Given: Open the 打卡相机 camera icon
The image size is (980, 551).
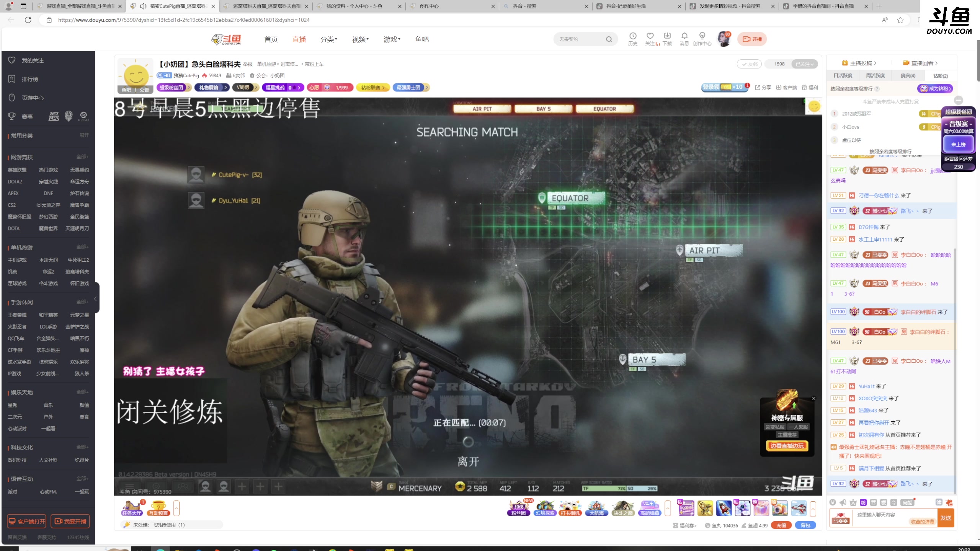Looking at the screenshot, I should (570, 509).
